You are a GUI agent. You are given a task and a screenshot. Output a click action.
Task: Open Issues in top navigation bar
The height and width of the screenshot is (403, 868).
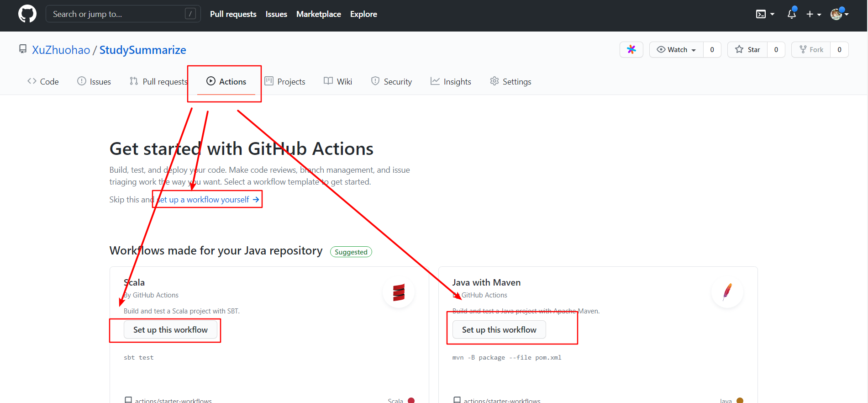click(x=276, y=14)
